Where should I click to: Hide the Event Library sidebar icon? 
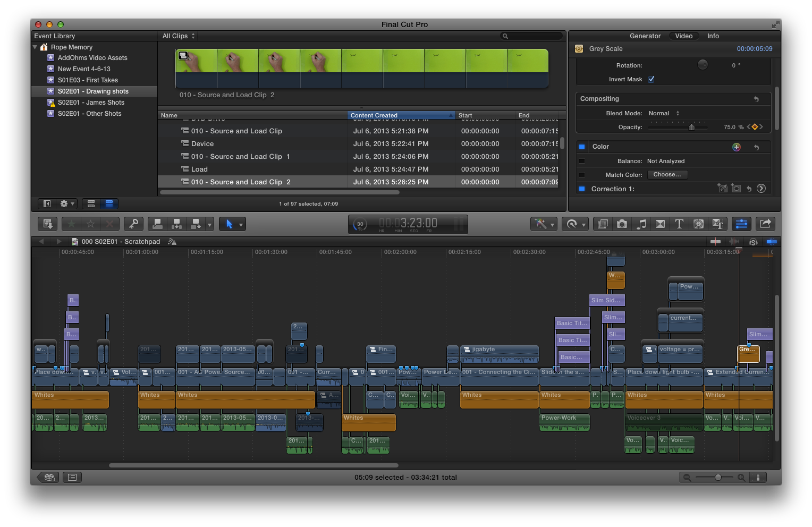pos(47,203)
